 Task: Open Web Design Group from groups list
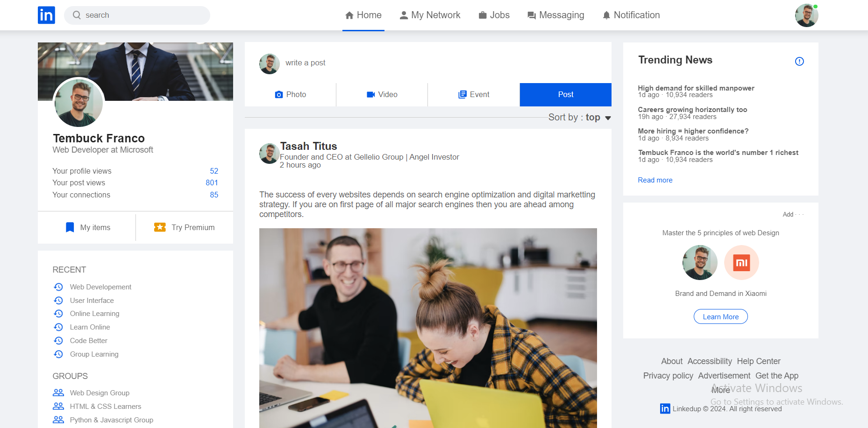click(100, 393)
